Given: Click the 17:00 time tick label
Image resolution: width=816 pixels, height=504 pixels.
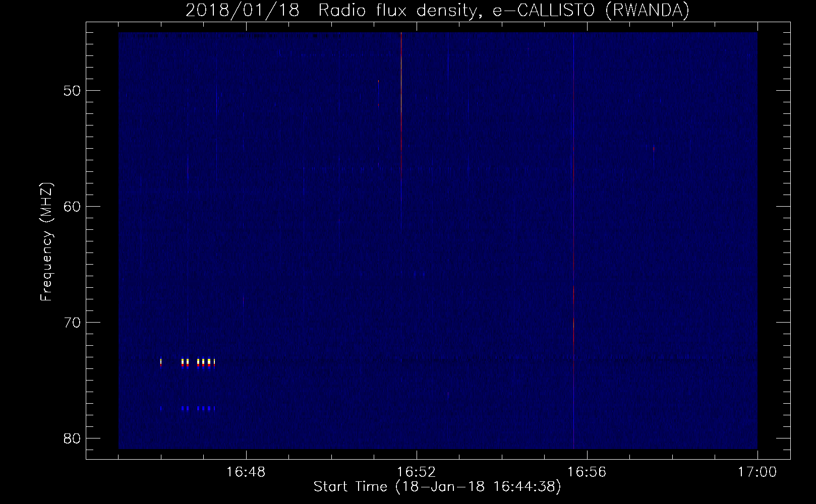Looking at the screenshot, I should coord(757,472).
